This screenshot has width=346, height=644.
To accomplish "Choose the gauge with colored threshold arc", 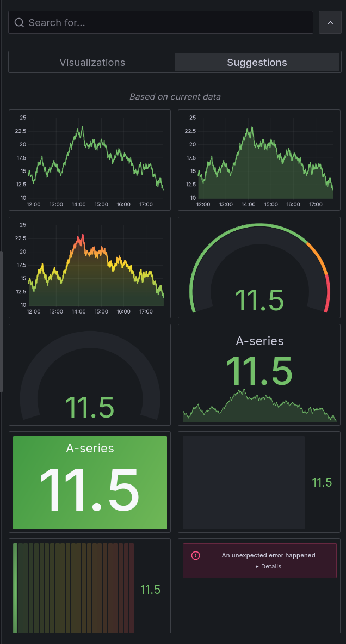I will (259, 267).
